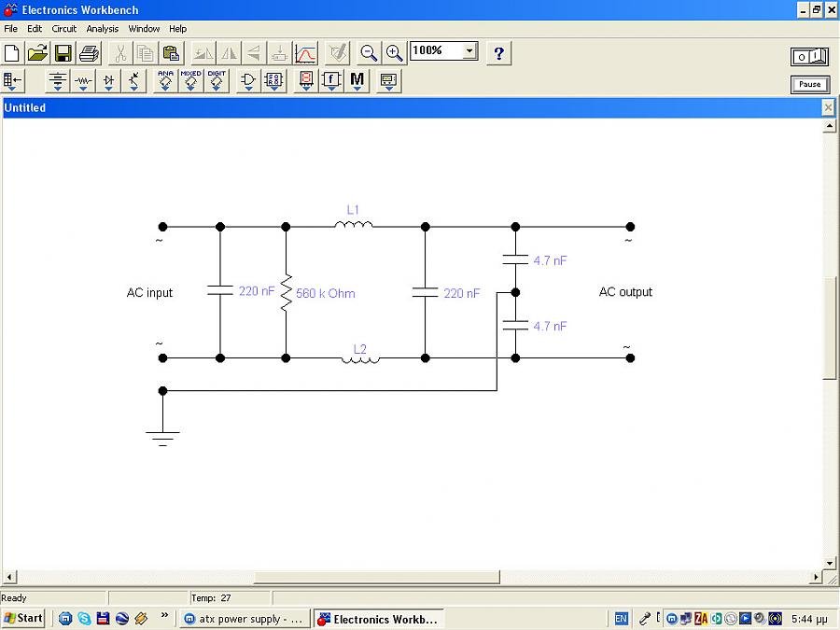This screenshot has width=840, height=630.
Task: Open the Analysis menu
Action: click(103, 29)
